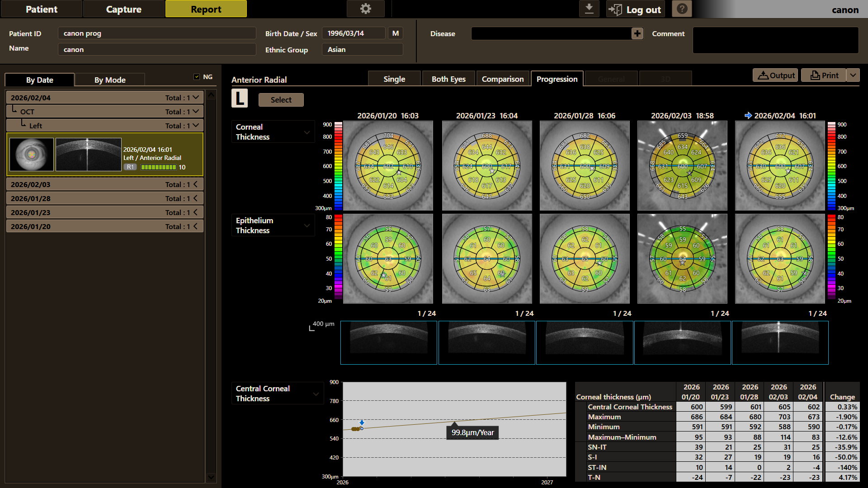Open the Central Corneal Thickness graph dropdown

point(277,394)
